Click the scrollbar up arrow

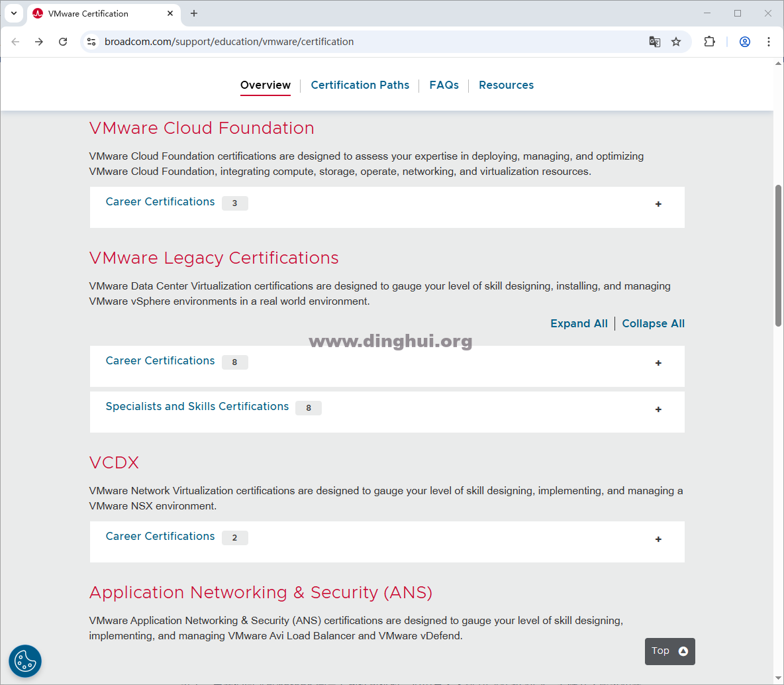778,64
